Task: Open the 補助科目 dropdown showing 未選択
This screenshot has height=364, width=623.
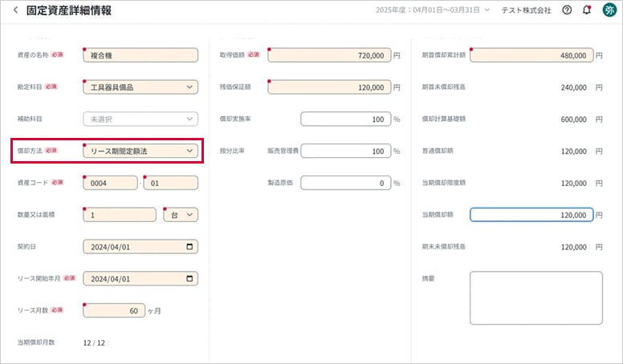Action: point(140,119)
